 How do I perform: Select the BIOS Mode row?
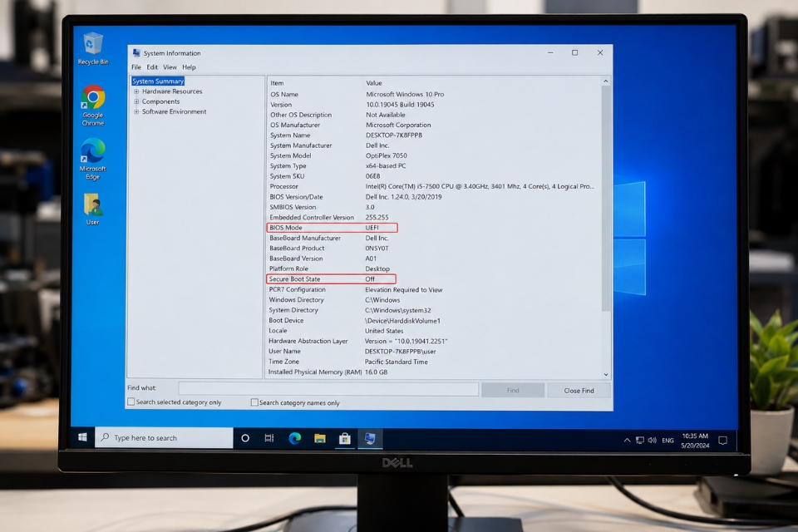[x=433, y=228]
